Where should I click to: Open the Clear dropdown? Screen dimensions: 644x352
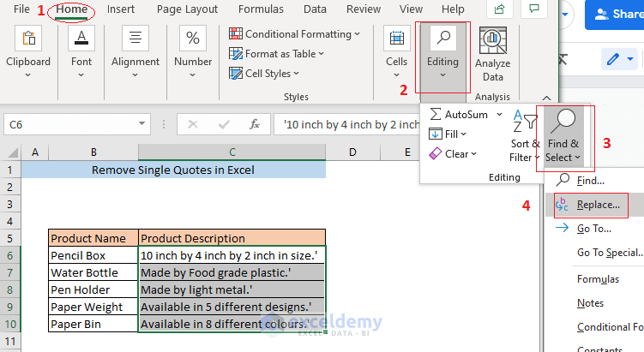pos(453,154)
